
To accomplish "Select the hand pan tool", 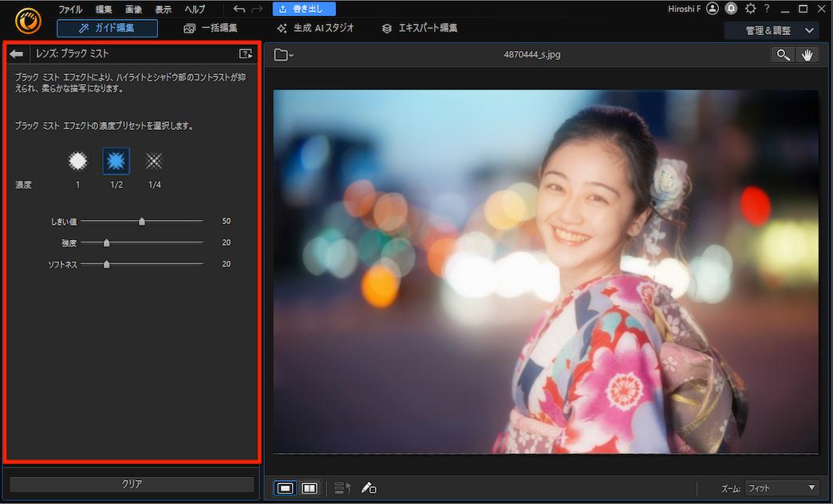I will (807, 55).
